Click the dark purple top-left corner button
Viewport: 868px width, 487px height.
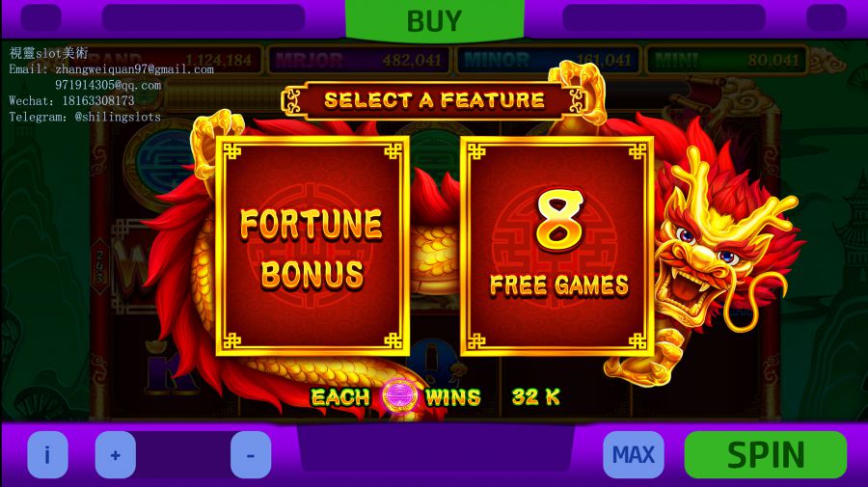[41, 17]
